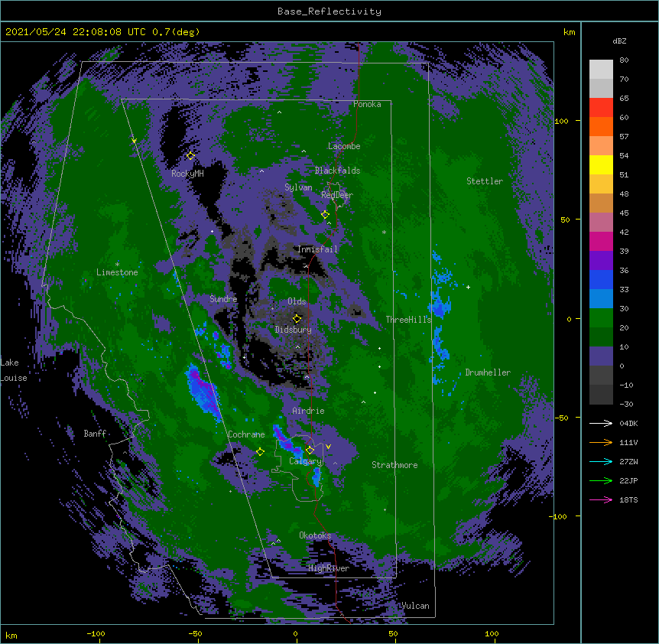Image resolution: width=659 pixels, height=644 pixels.
Task: Select the Stettler label
Action: 485,181
